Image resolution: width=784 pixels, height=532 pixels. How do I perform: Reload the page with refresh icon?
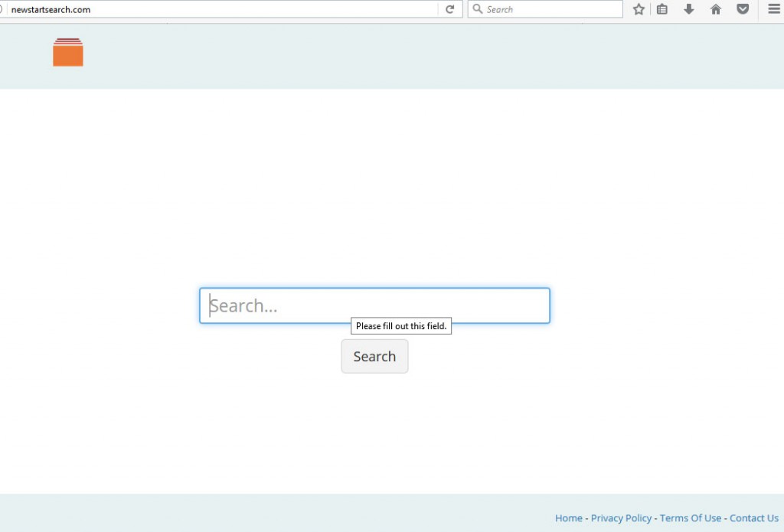(449, 9)
